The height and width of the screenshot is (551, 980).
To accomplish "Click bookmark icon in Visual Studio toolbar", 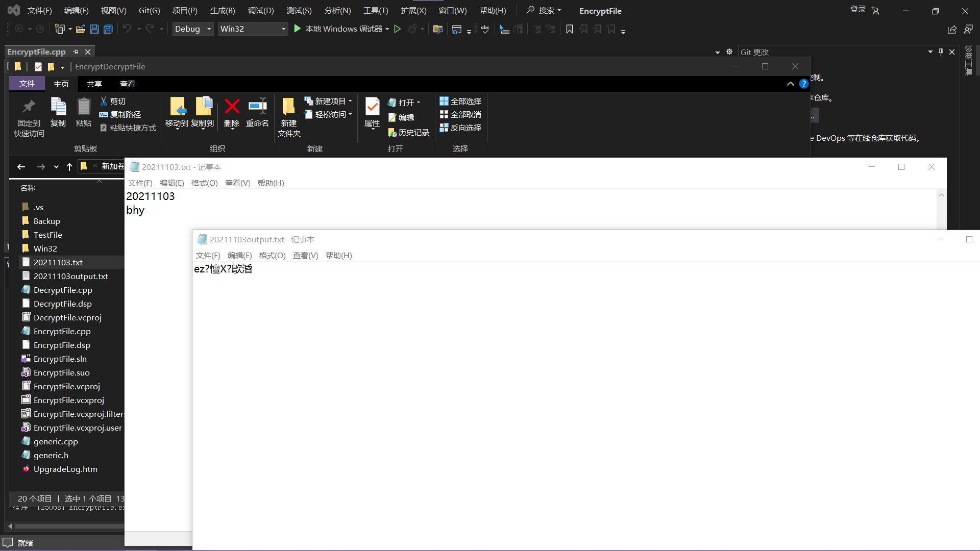I will coord(570,29).
